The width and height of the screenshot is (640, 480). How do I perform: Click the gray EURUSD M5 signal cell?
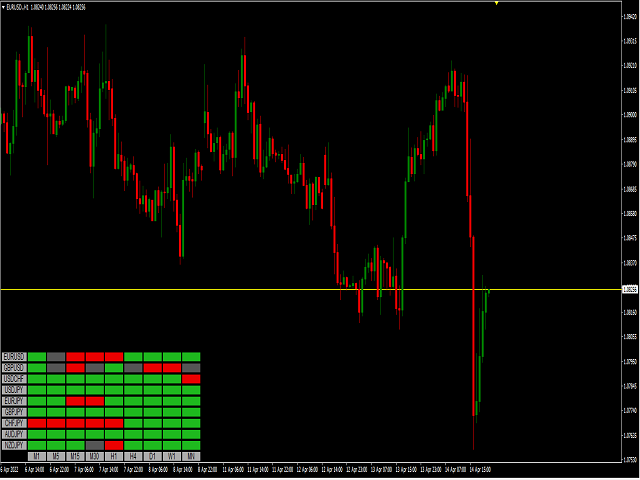pyautogui.click(x=56, y=357)
